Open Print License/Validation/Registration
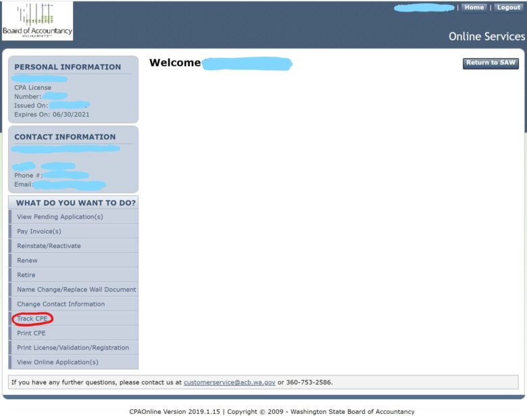Viewport: 527px width, 420px height. click(x=73, y=348)
